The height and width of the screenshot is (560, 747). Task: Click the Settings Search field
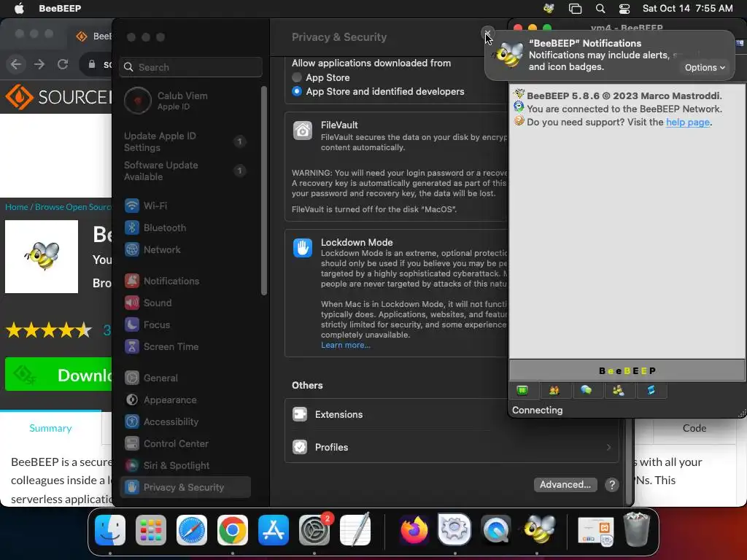(x=190, y=67)
